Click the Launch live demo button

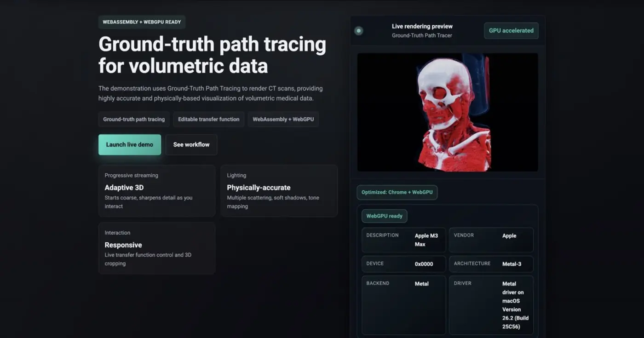(129, 144)
